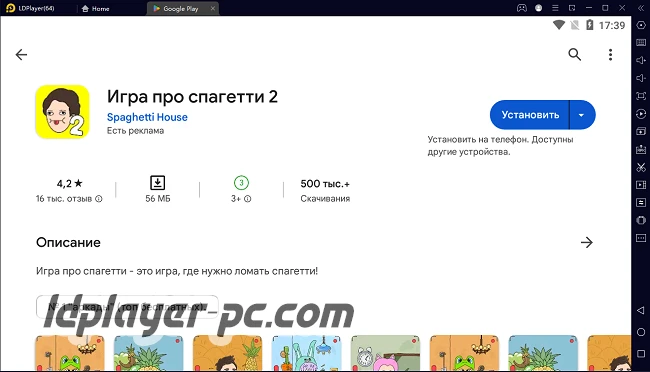Screen dimensions: 650x372
Task: Click the list-panel icon below recorder icon
Action: [x=641, y=202]
